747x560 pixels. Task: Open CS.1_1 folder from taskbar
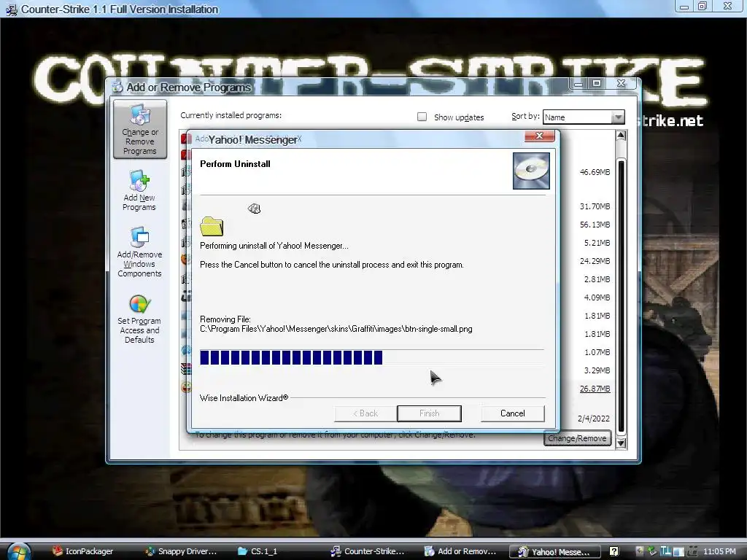(258, 551)
